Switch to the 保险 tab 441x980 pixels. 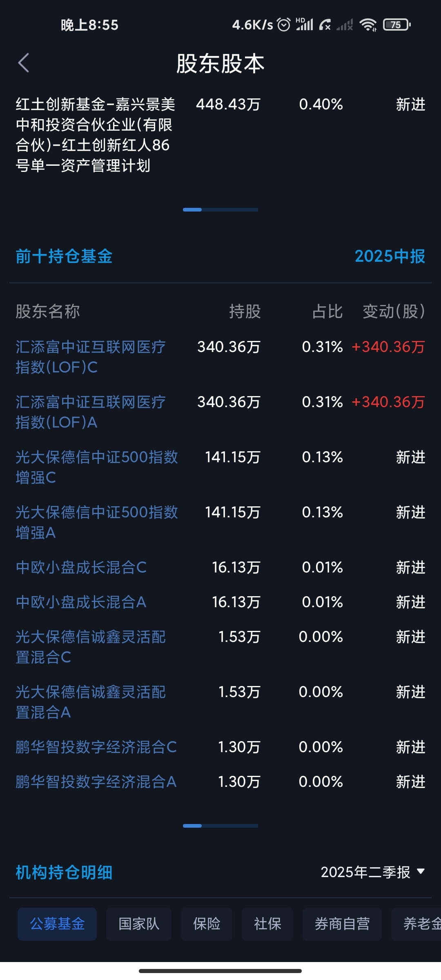point(207,924)
